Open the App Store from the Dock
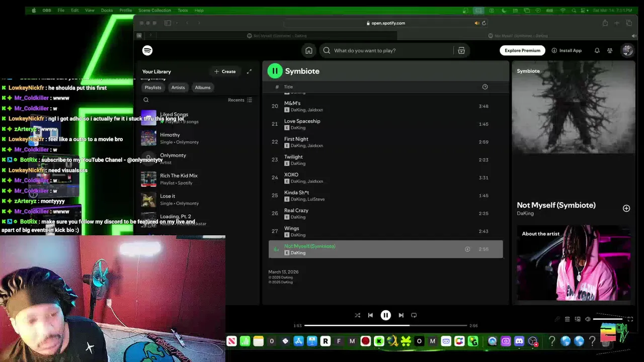Viewport: 644px width, 362px height. (298, 342)
